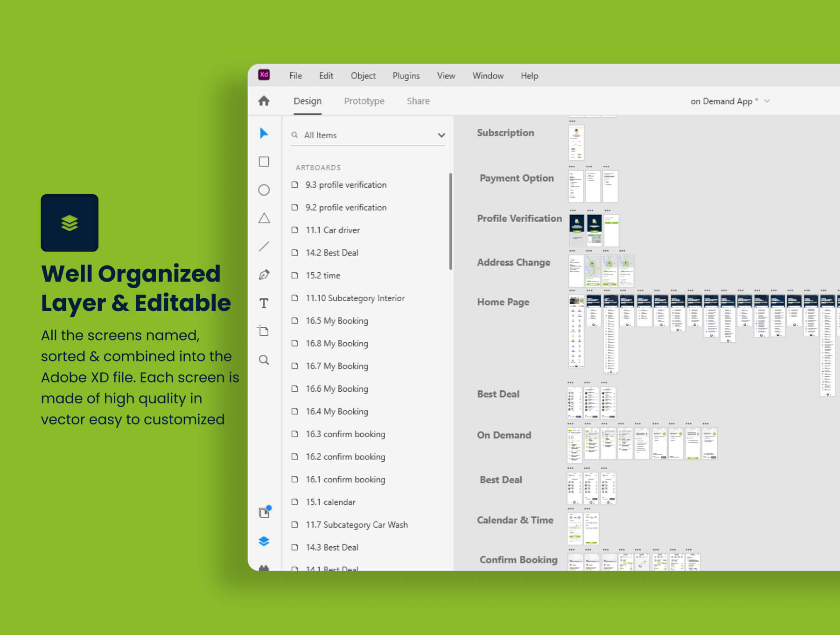Screen dimensions: 840x635
Task: Select the Line tool
Action: click(x=264, y=247)
